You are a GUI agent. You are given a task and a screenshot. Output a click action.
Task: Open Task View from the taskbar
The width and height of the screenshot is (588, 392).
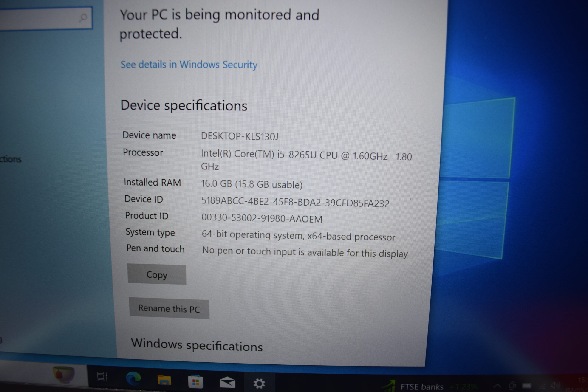point(102,377)
